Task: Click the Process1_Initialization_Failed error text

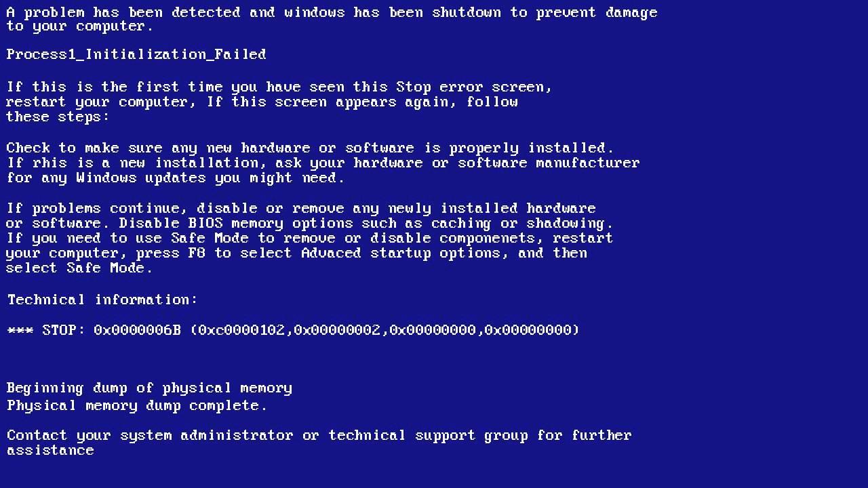Action: pos(136,54)
